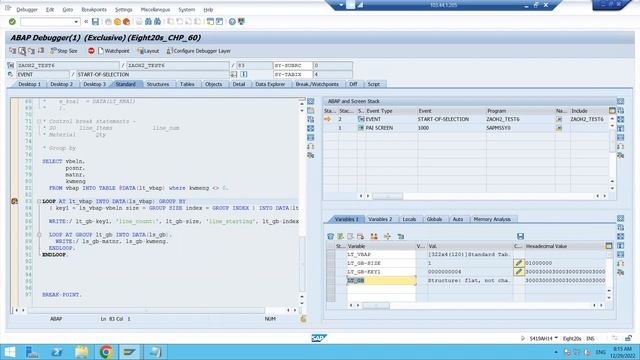This screenshot has height=360, width=640.
Task: Click the Single Step icon in debugger toolbar
Action: [x=13, y=51]
